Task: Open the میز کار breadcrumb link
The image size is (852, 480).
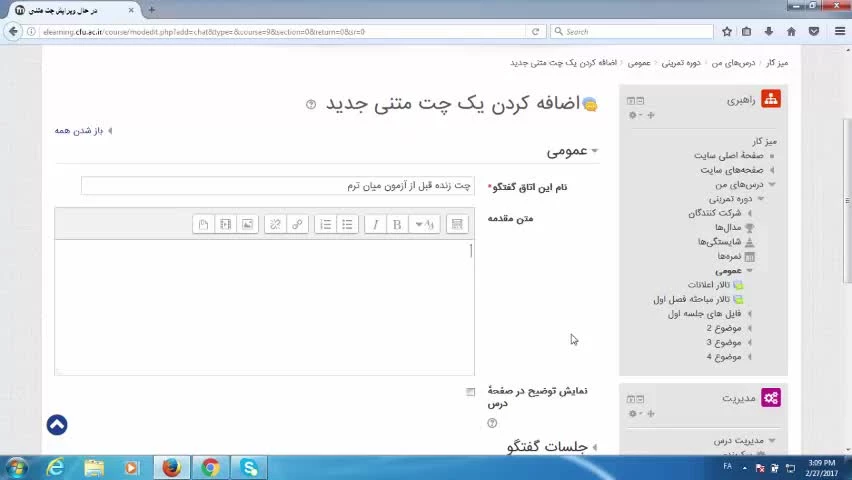Action: 776,63
